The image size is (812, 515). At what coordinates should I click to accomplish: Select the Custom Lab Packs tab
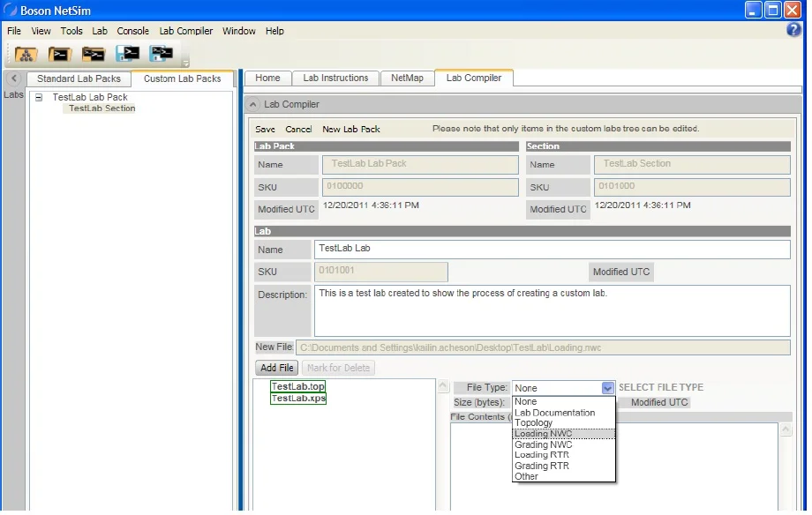pyautogui.click(x=183, y=78)
